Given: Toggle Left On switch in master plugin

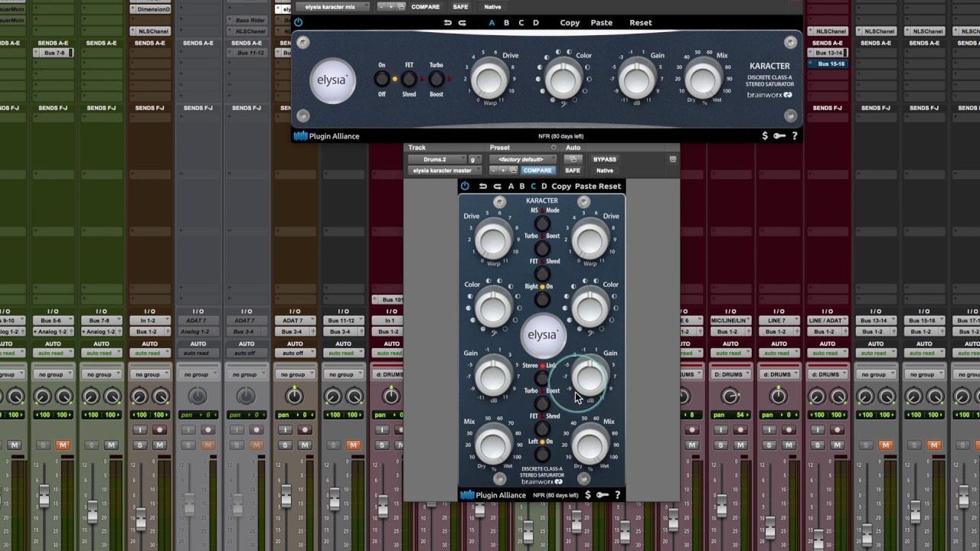Looking at the screenshot, I should (542, 454).
